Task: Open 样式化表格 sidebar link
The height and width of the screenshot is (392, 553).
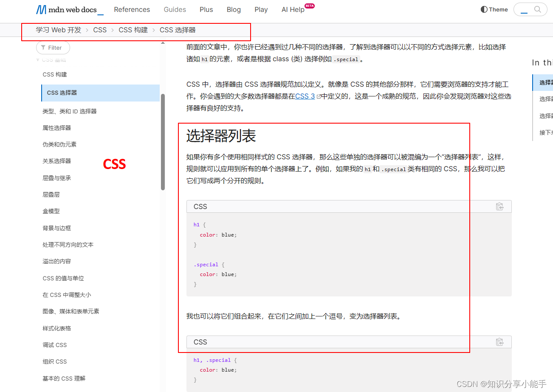Action: tap(57, 328)
